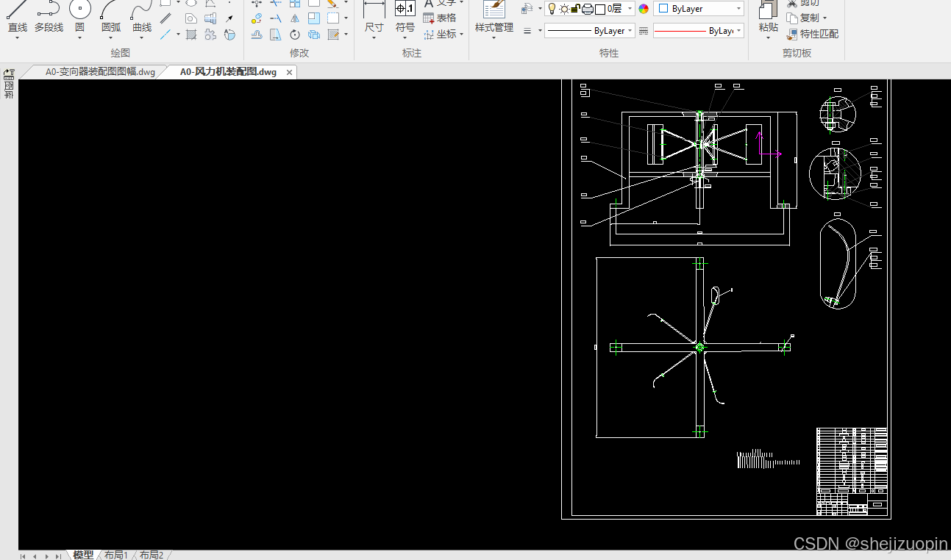Open the color wheel picker

tap(644, 9)
